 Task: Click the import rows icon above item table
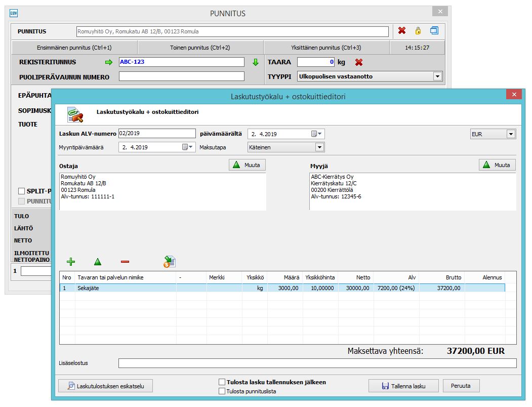169,262
